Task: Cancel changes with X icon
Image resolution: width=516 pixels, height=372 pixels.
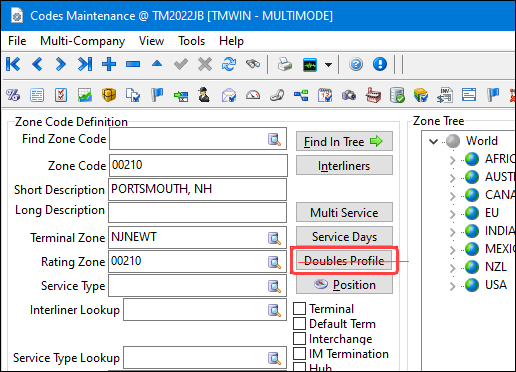Action: pyautogui.click(x=205, y=64)
